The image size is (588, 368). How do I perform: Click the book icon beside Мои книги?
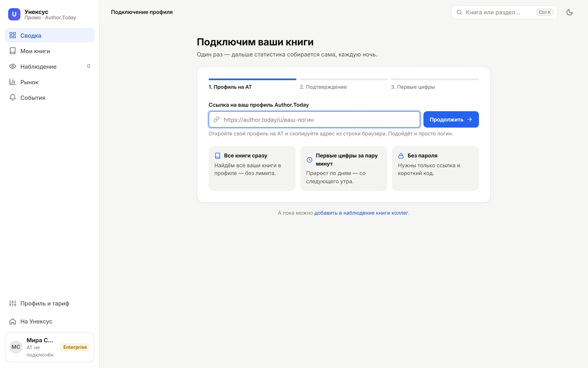(x=12, y=51)
